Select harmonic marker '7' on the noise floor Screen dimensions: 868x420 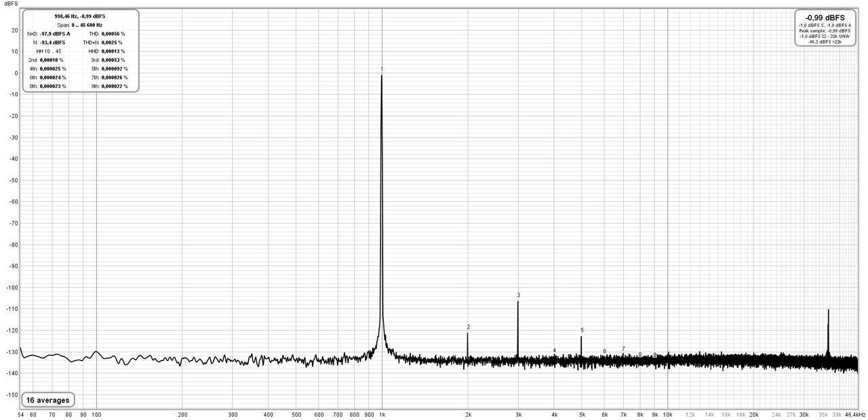click(623, 349)
